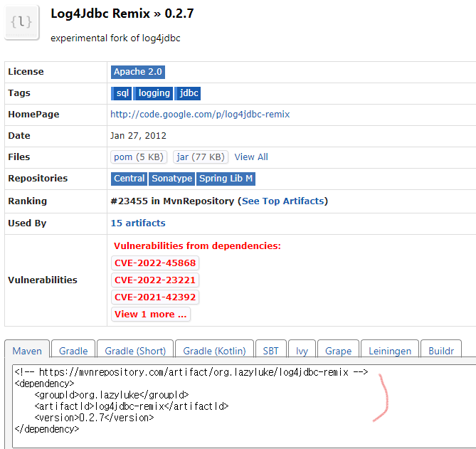The height and width of the screenshot is (449, 476).
Task: Click inside the Maven dependency snippet box
Action: pyautogui.click(x=244, y=406)
